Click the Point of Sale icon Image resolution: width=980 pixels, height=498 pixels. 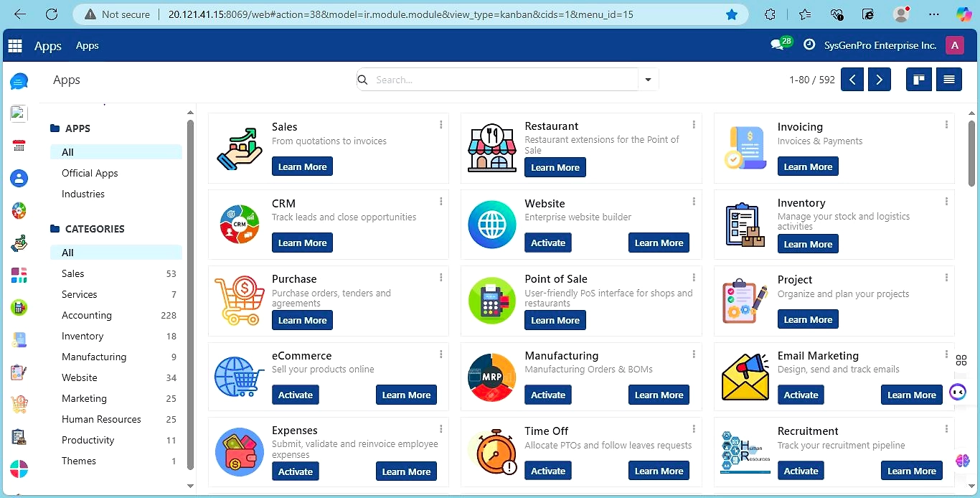(492, 301)
